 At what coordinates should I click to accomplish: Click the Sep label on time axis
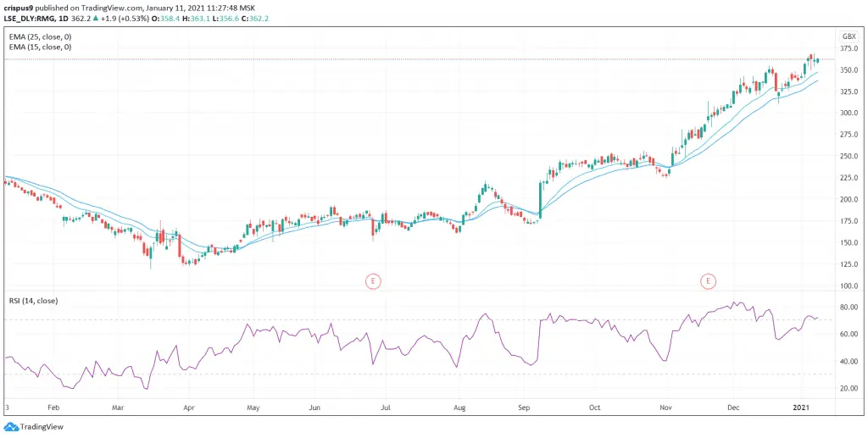(x=525, y=408)
